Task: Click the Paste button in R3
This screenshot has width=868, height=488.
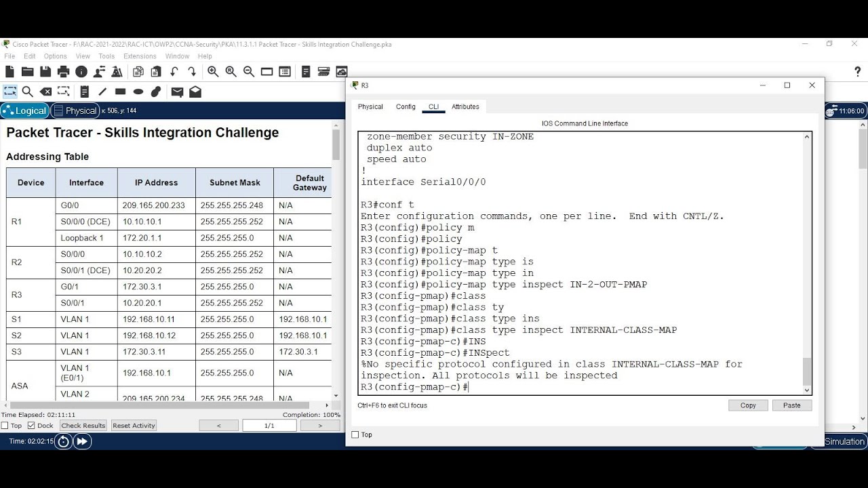Action: [x=792, y=405]
